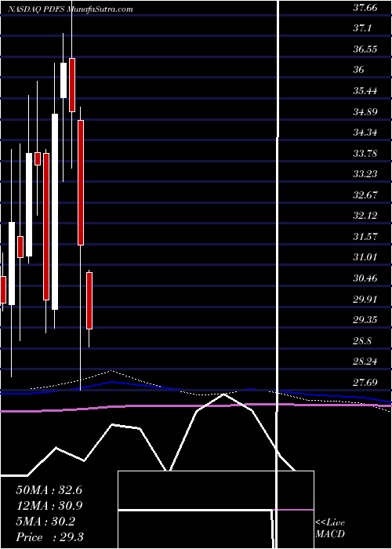Click the 50MA : 32.6 readout

coord(49,490)
